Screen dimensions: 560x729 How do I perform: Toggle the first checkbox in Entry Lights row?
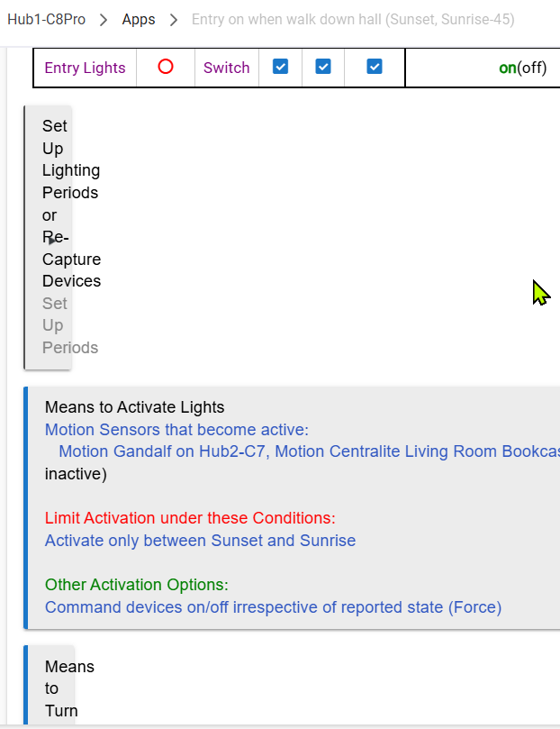[280, 67]
